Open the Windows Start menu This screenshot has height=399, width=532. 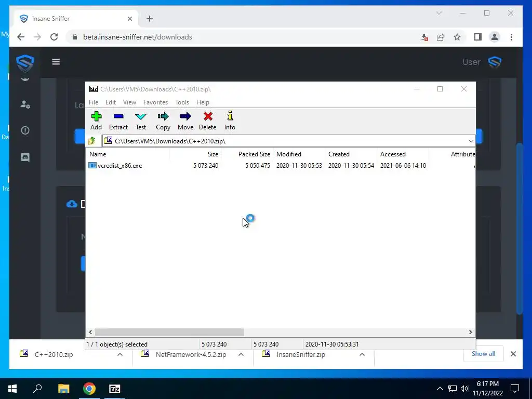point(12,389)
